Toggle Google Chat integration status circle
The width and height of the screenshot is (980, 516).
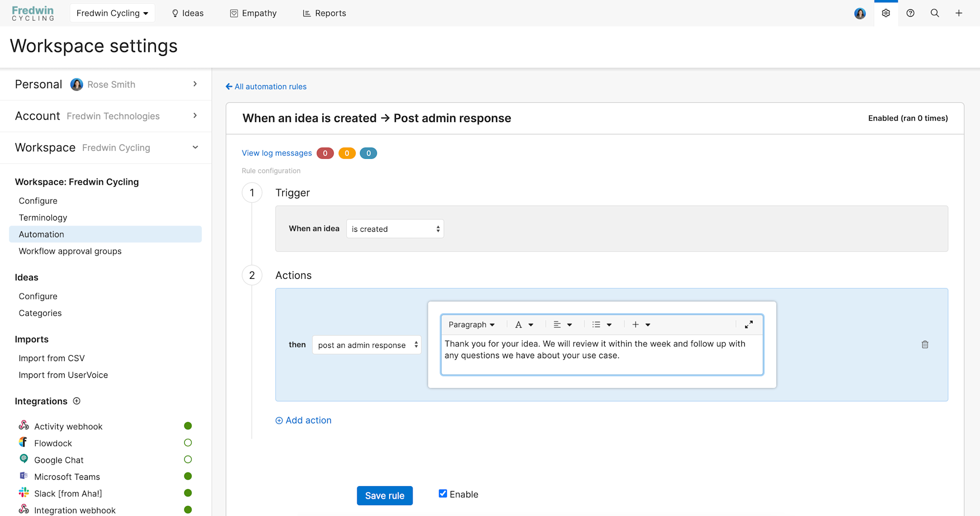point(188,459)
